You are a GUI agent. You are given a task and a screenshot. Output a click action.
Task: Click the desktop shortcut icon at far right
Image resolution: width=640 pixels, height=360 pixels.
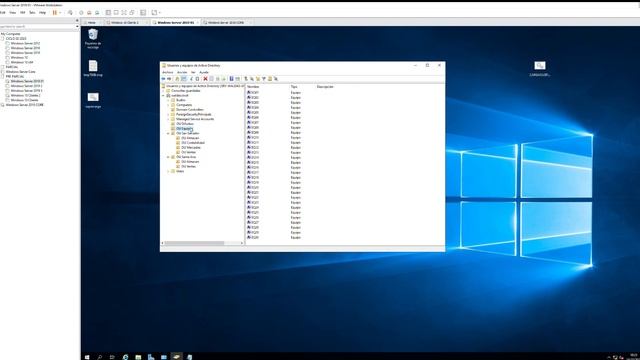(x=540, y=69)
